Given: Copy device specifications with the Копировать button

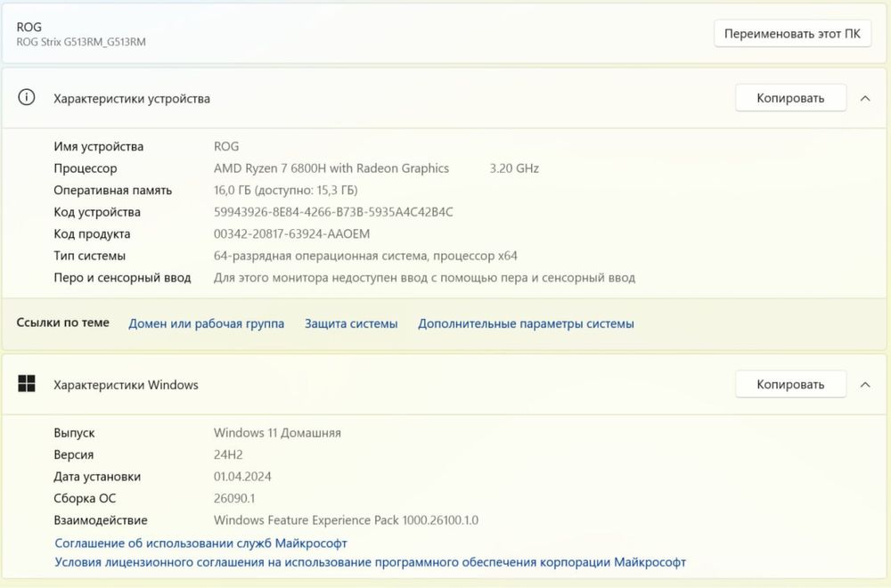Looking at the screenshot, I should [x=789, y=98].
